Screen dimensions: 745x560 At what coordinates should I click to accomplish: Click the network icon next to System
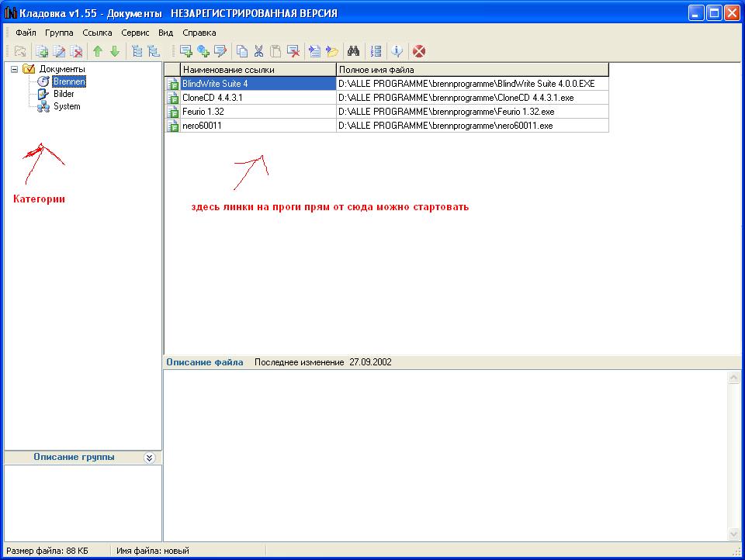click(43, 106)
